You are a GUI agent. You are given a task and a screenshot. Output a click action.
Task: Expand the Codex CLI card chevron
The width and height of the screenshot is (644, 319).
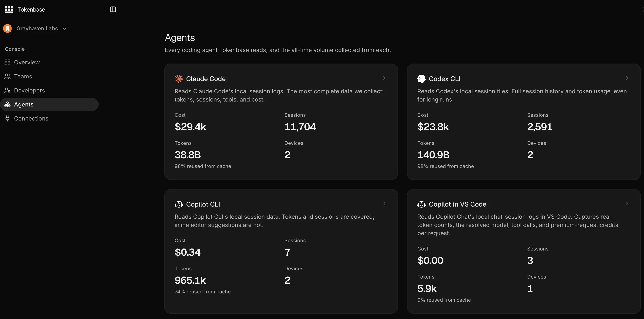627,78
